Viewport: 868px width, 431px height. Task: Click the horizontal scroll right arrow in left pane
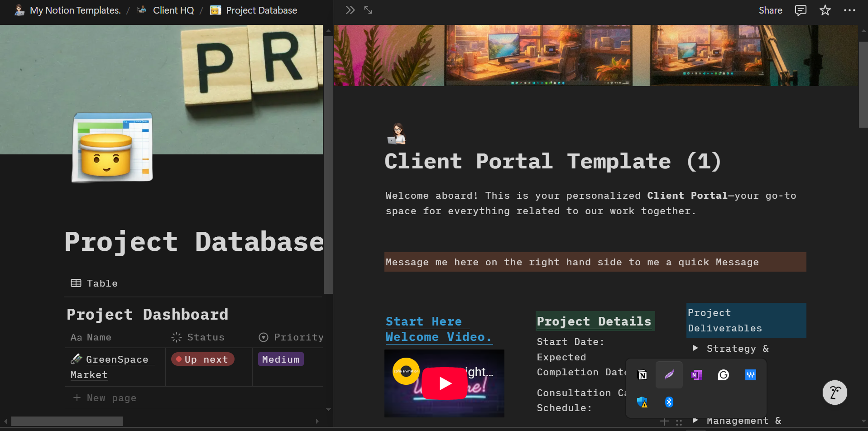click(317, 421)
